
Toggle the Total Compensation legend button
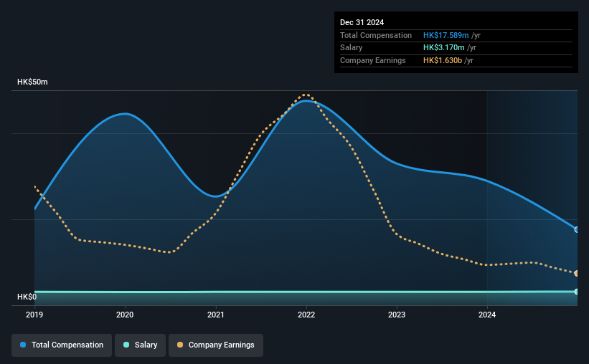coord(62,345)
